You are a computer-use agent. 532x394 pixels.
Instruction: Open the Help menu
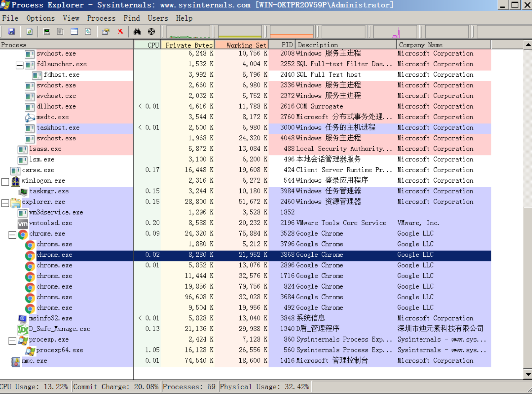[184, 18]
